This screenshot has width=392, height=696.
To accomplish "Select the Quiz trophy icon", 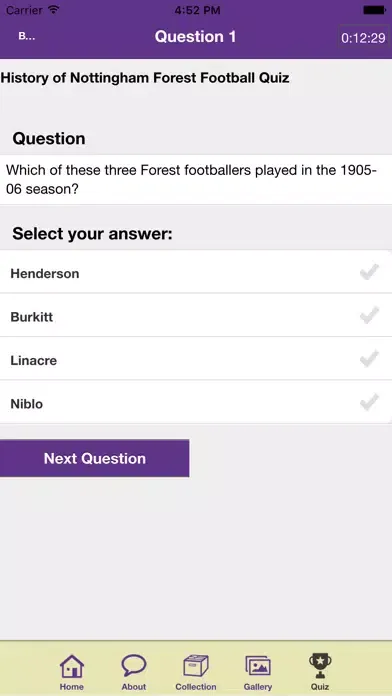I will pyautogui.click(x=320, y=665).
